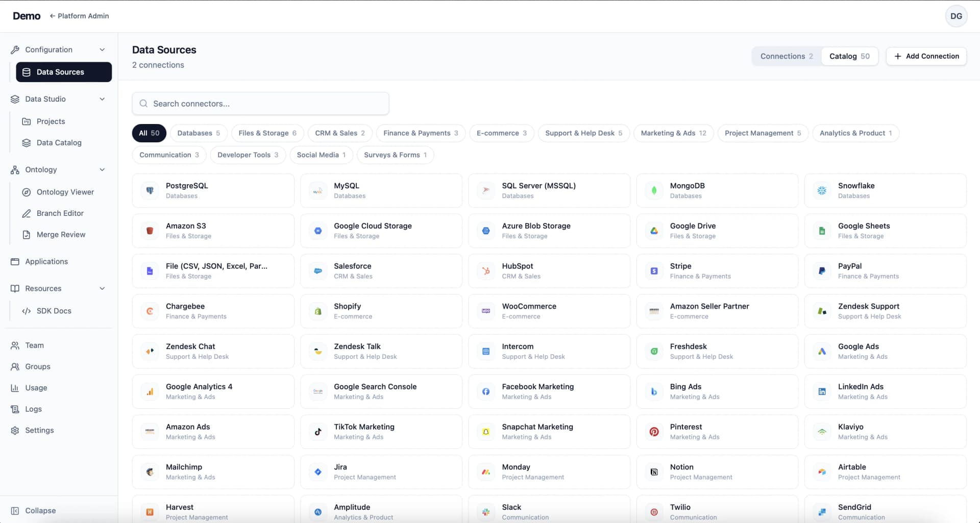
Task: Select the TikTok Marketing icon
Action: 317,432
